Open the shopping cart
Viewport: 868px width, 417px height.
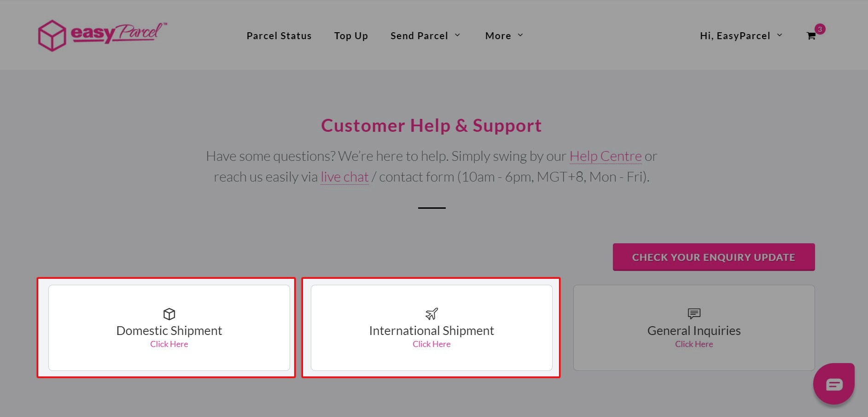point(811,36)
